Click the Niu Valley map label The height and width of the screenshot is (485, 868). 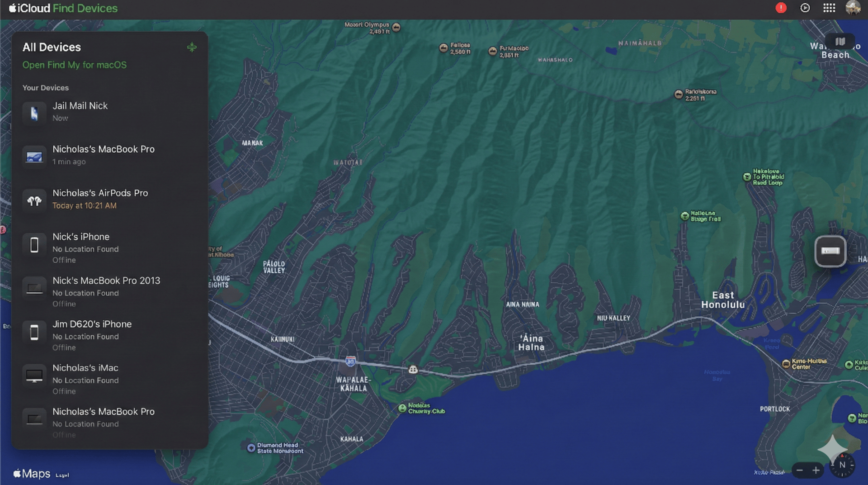(x=613, y=318)
